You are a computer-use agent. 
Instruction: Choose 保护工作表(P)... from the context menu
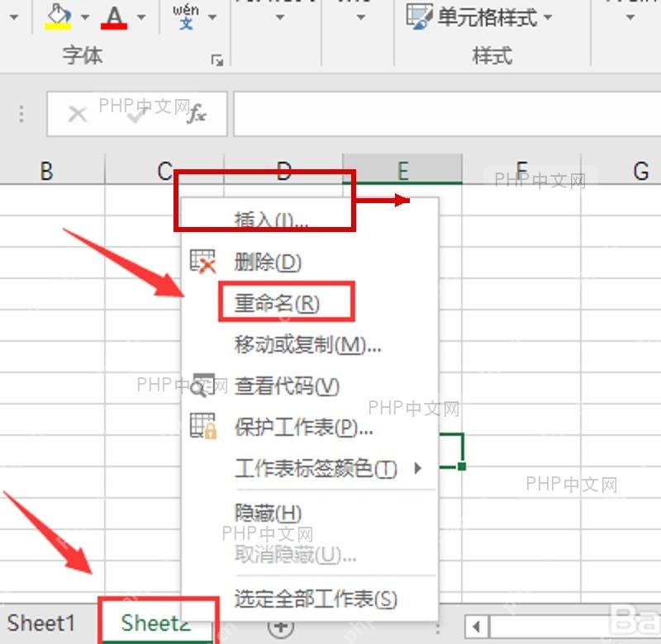pyautogui.click(x=310, y=427)
